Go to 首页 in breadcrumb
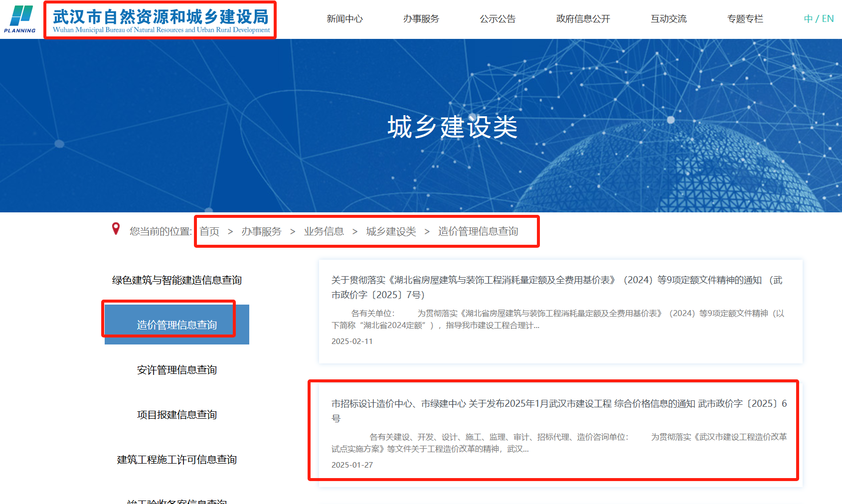This screenshot has height=504, width=842. click(209, 231)
